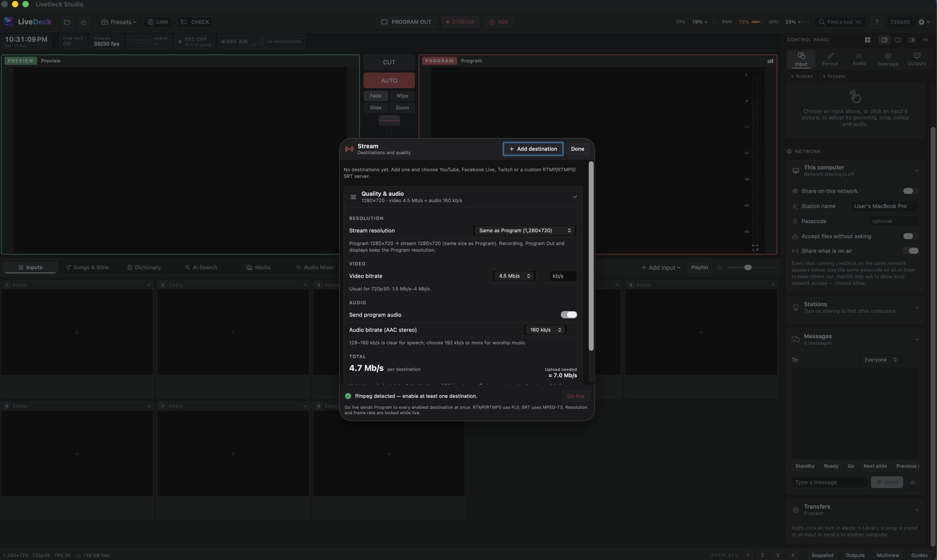This screenshot has width=937, height=560.
Task: Click the transition T-bar fader handle
Action: [389, 120]
